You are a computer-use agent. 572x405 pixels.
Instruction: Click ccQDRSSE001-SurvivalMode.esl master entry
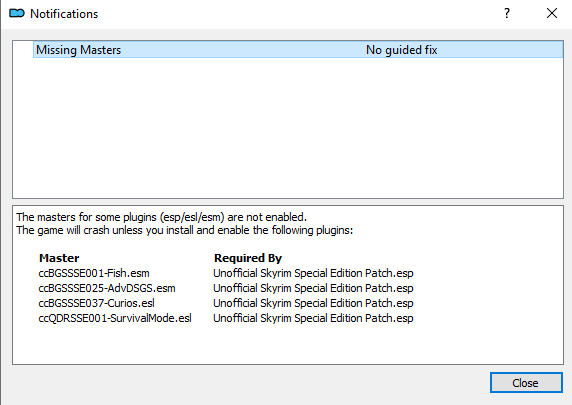pos(115,318)
